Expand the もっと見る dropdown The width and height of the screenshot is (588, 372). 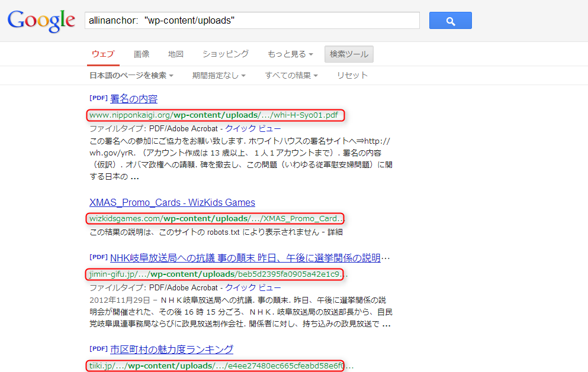290,54
